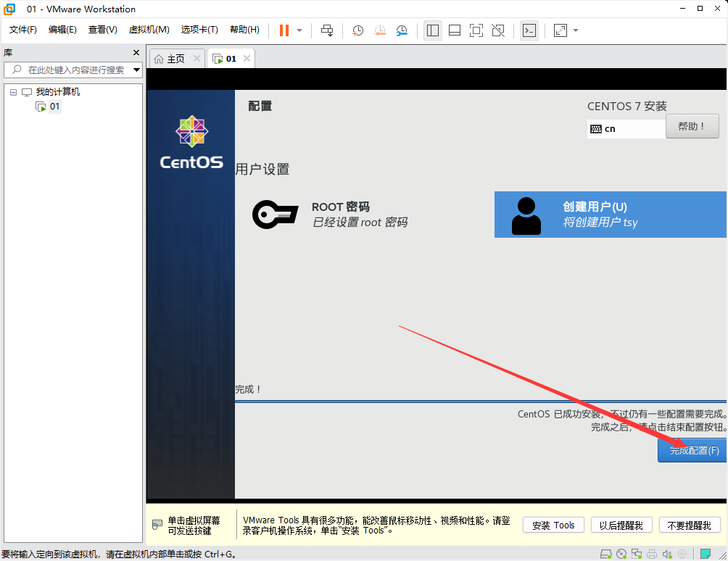Click the sound card status icon
Image resolution: width=728 pixels, height=561 pixels.
667,554
